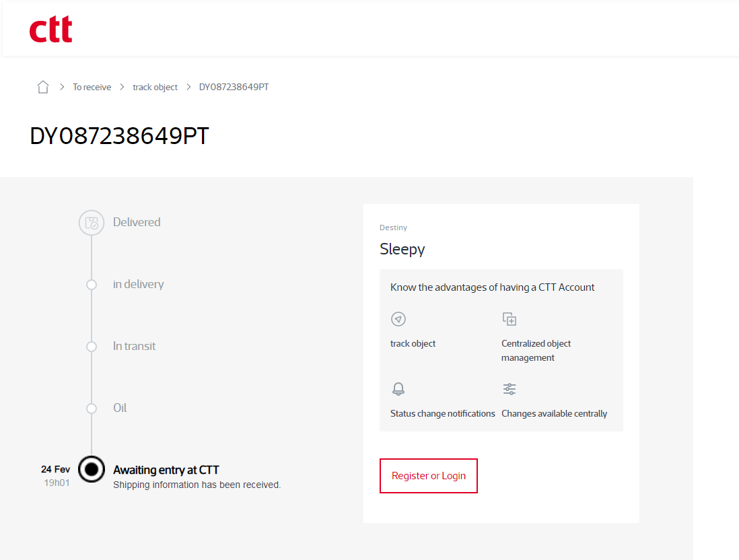Go to home via house icon
This screenshot has height=560, width=739.
43,87
